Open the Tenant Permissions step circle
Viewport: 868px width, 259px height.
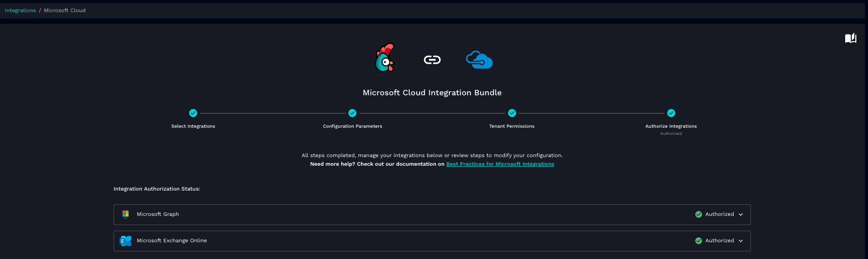coord(512,113)
